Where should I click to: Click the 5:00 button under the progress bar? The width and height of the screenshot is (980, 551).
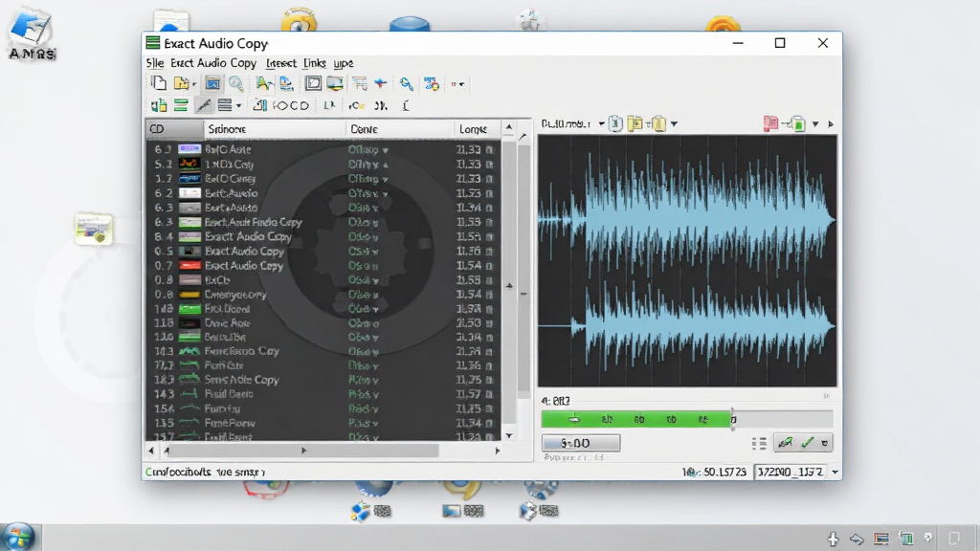[581, 443]
